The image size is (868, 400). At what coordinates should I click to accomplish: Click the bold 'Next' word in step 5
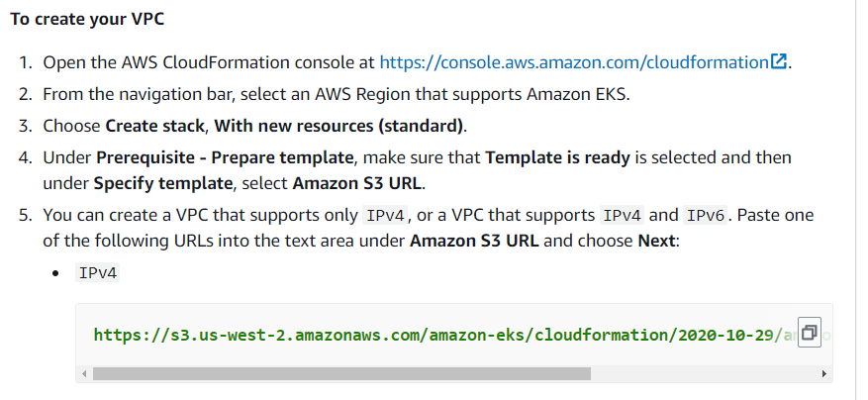[656, 241]
